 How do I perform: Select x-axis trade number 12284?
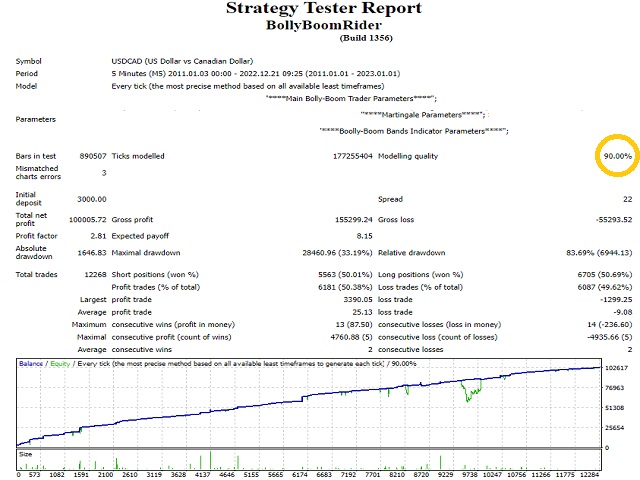(589, 475)
